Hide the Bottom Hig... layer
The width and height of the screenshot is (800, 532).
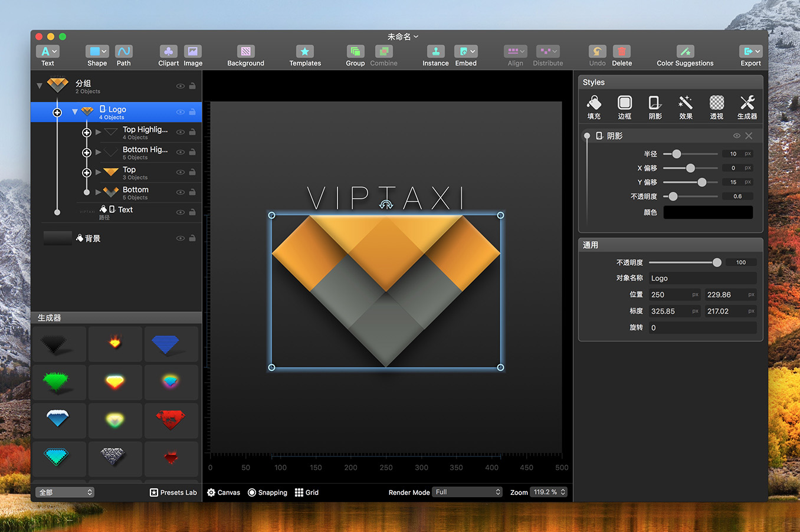(x=181, y=152)
